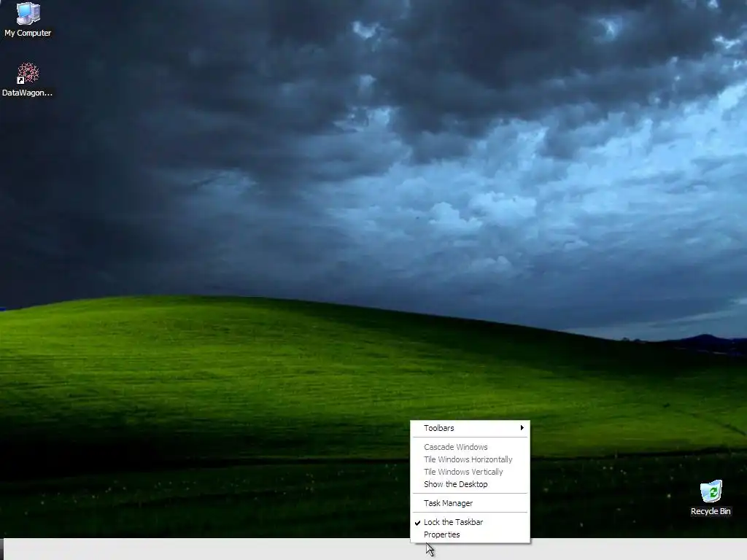Image resolution: width=747 pixels, height=560 pixels.
Task: Click the greyed Tile Windows Horizontally entry
Action: (x=471, y=459)
